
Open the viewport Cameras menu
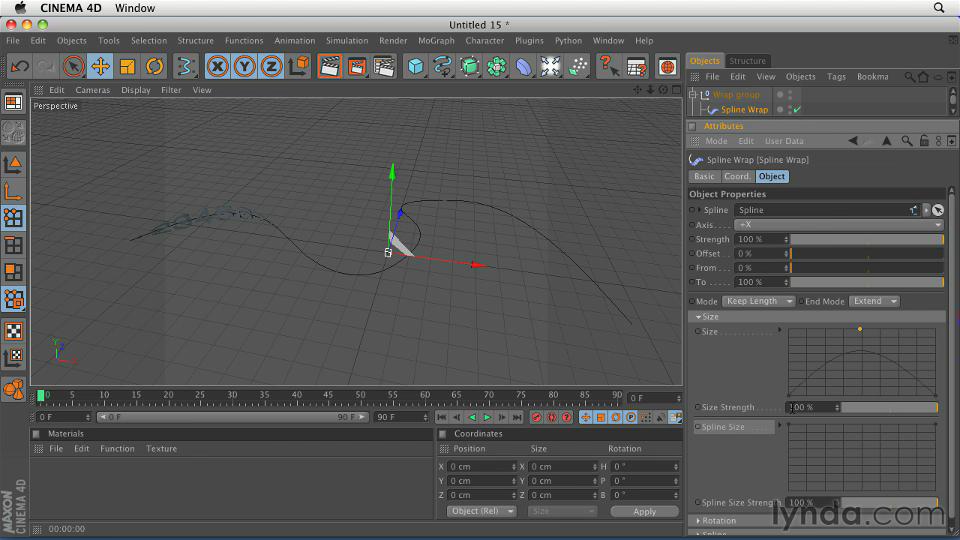(92, 90)
